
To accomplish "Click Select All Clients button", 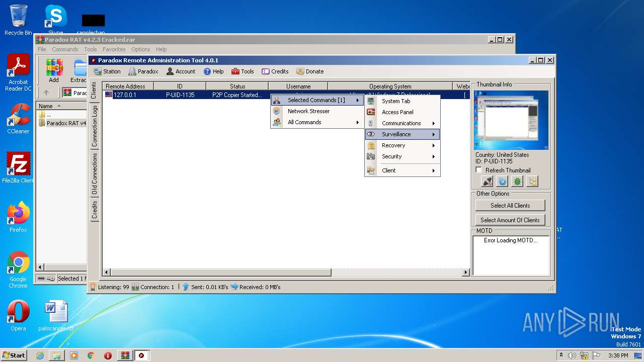I will pos(510,205).
